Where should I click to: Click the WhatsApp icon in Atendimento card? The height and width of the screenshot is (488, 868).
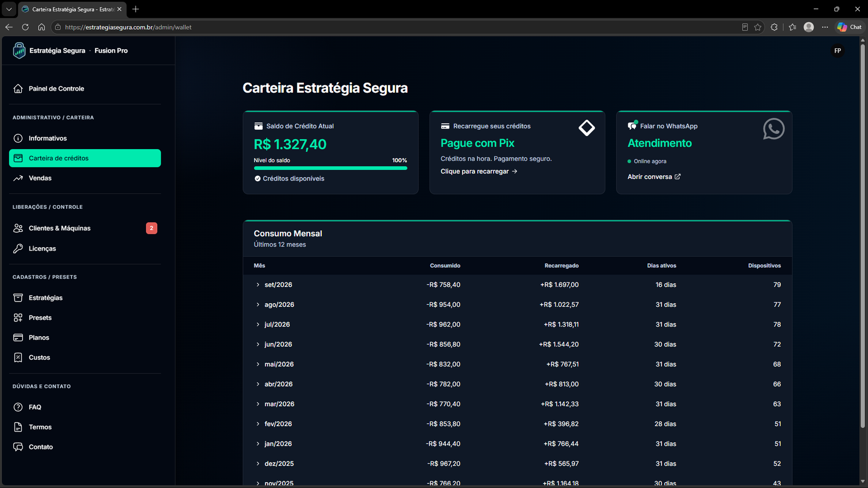774,129
